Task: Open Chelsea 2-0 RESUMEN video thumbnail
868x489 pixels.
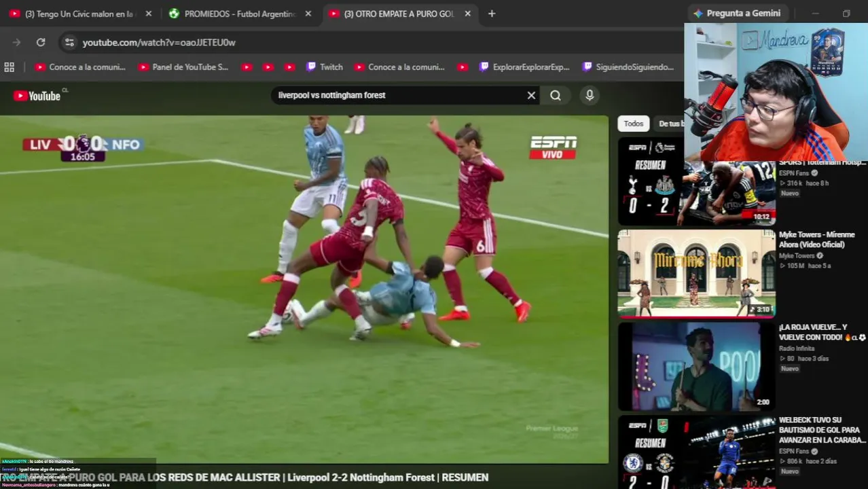Action: 696,452
